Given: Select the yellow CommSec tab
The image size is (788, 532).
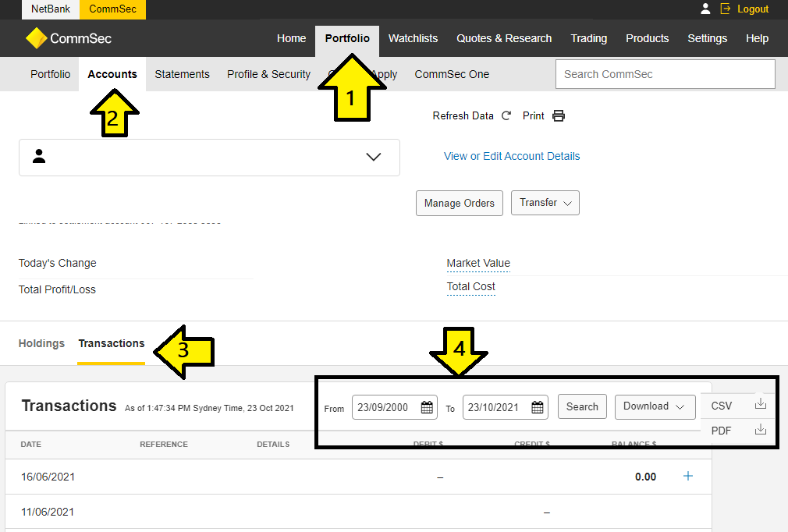Looking at the screenshot, I should pos(112,9).
